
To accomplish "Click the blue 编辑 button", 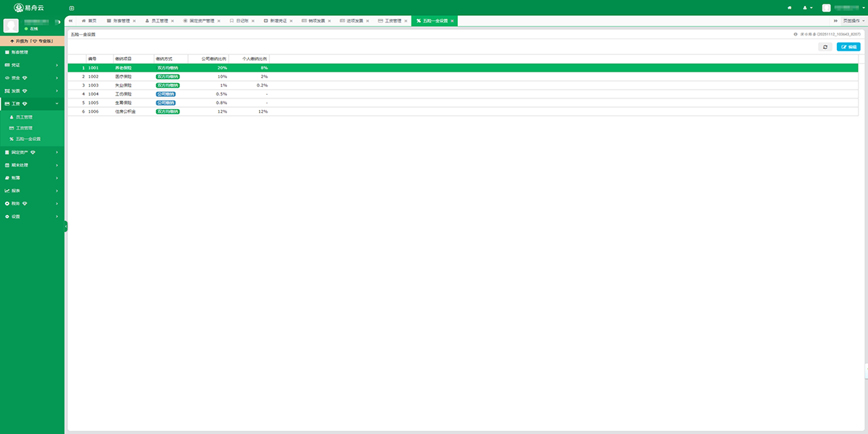I will [848, 47].
